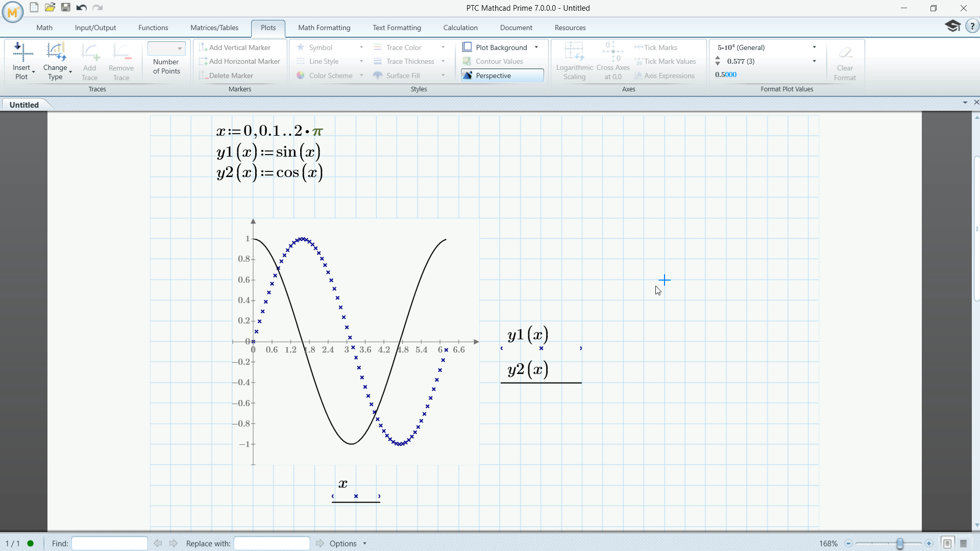Create a new worksheet from the quick access icon
The image size is (980, 551).
pyautogui.click(x=34, y=8)
